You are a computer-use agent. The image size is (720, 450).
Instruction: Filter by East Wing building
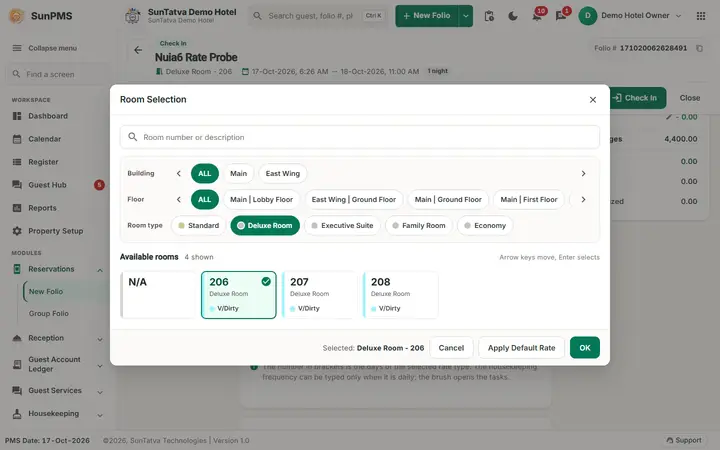[x=282, y=174]
